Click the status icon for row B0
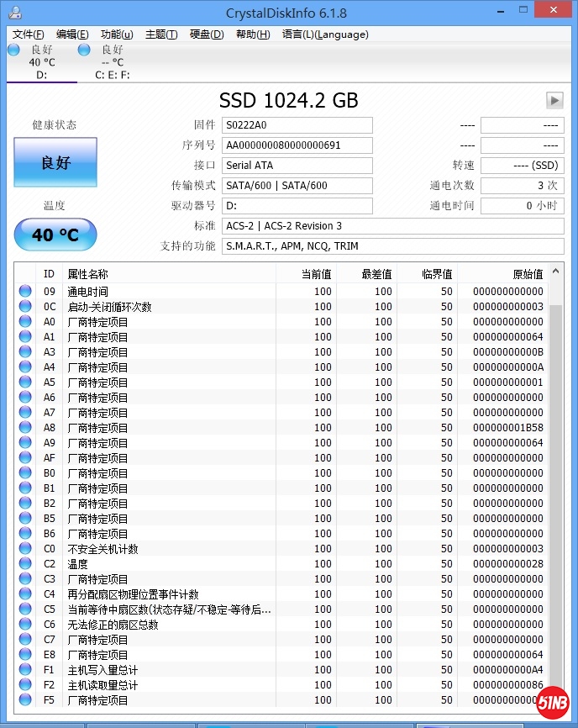Screen dimensions: 578x728 pyautogui.click(x=25, y=472)
